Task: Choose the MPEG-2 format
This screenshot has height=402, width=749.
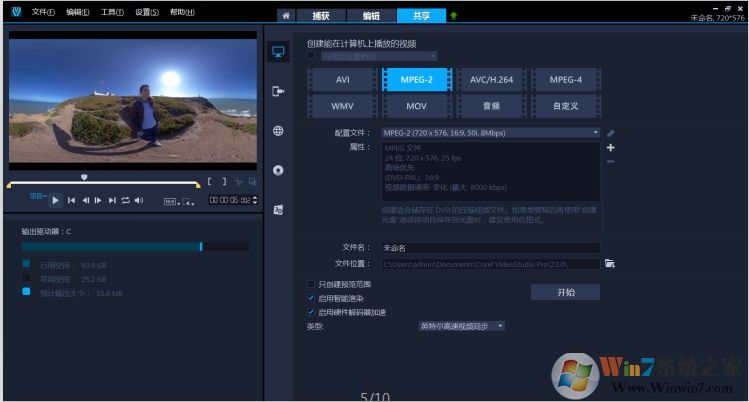Action: (x=417, y=80)
